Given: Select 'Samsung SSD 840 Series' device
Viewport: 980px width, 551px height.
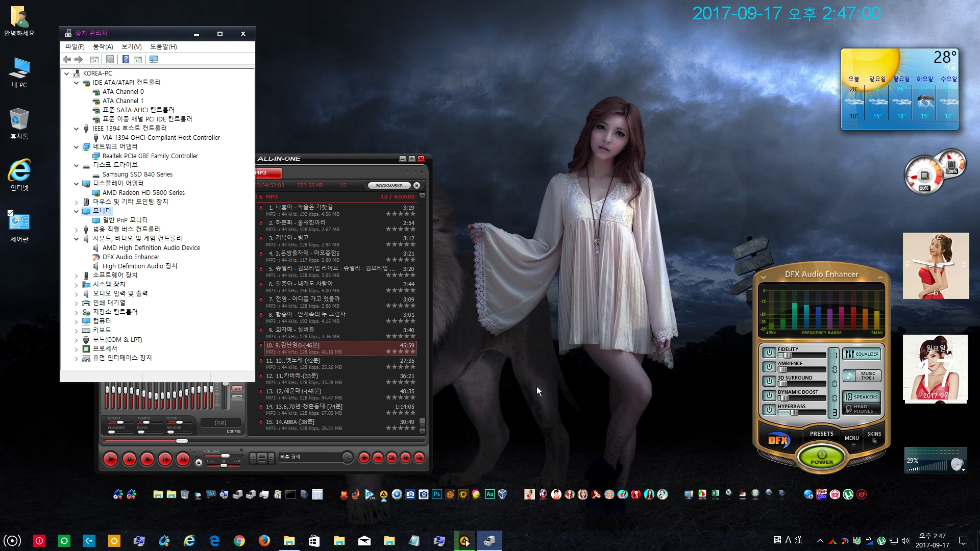Looking at the screenshot, I should point(137,174).
